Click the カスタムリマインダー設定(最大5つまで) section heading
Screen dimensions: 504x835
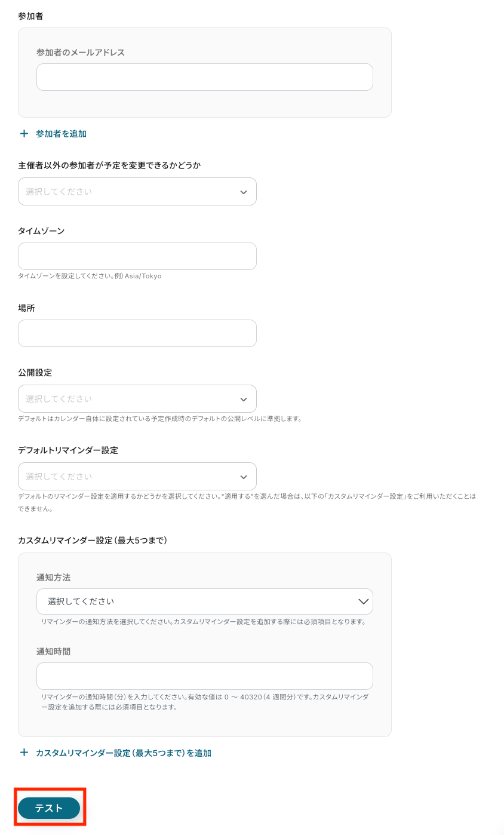coord(93,541)
